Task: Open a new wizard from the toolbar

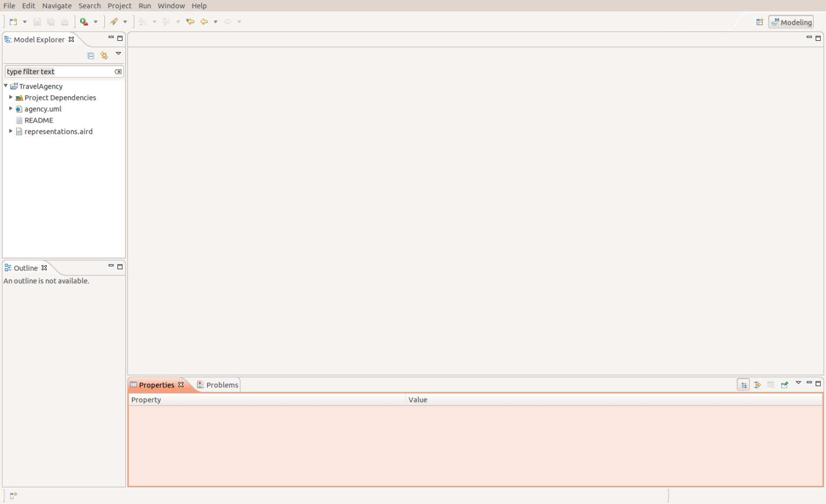Action: pyautogui.click(x=12, y=21)
